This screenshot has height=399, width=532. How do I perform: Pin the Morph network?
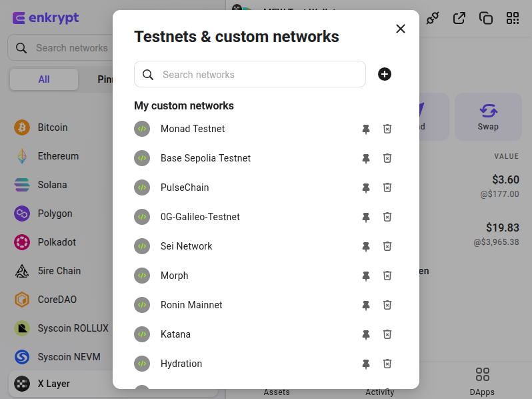click(366, 276)
